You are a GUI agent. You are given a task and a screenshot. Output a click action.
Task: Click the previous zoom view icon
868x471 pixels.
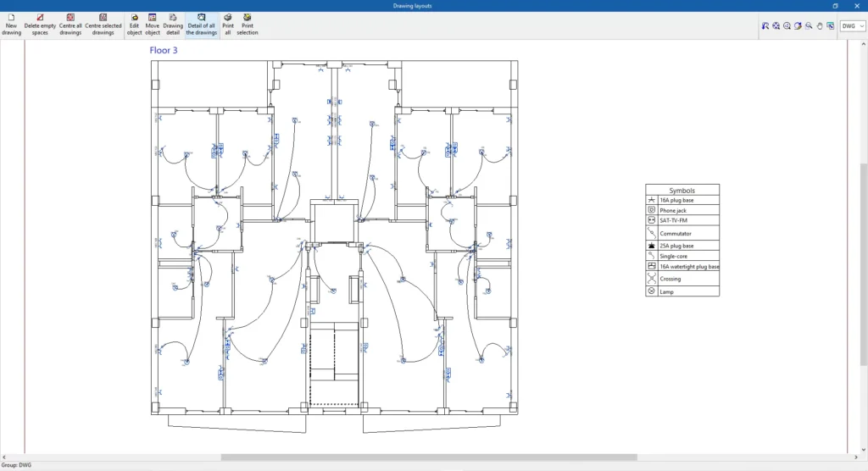765,26
